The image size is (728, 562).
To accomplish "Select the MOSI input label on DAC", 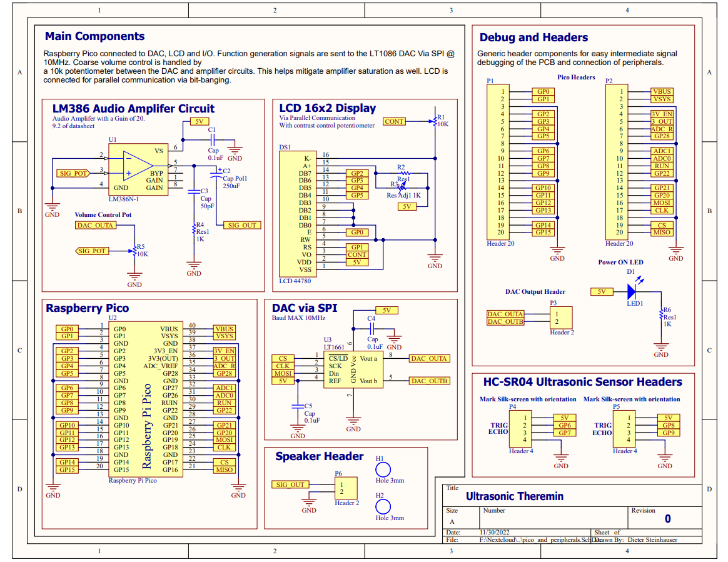I will pos(283,373).
